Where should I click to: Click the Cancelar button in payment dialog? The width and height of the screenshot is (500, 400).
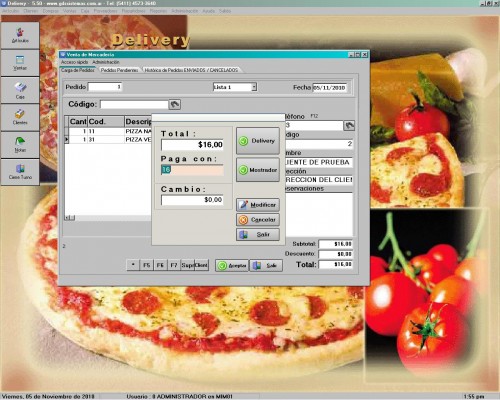(x=258, y=219)
